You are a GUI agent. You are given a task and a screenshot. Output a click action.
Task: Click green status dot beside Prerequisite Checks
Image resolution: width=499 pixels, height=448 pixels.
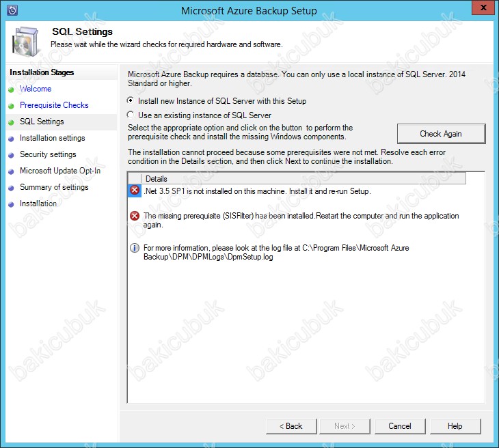[x=11, y=106]
